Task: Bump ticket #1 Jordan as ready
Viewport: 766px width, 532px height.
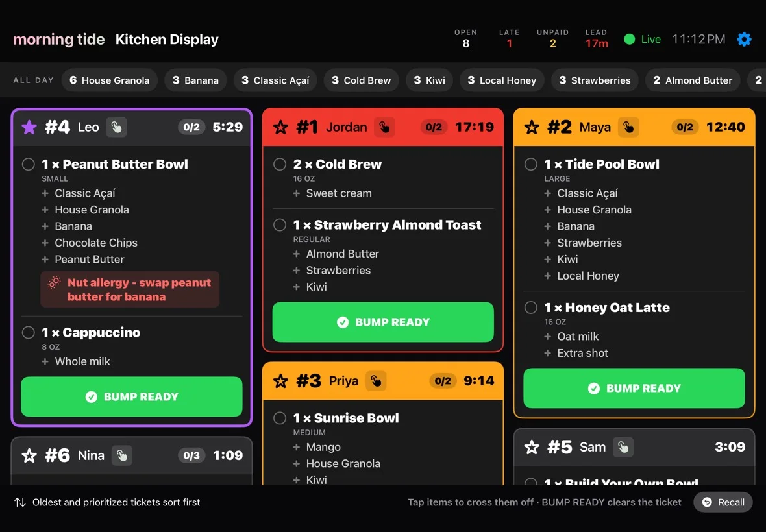Action: click(x=383, y=322)
